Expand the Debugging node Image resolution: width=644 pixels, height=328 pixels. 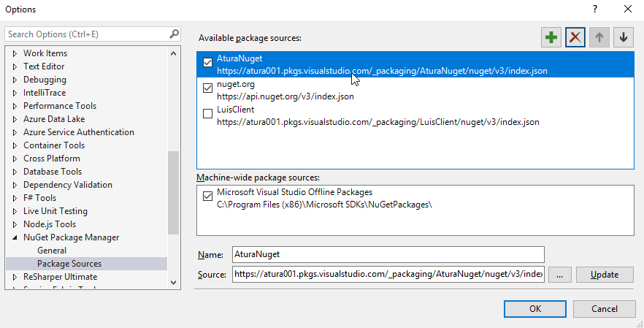[15, 80]
